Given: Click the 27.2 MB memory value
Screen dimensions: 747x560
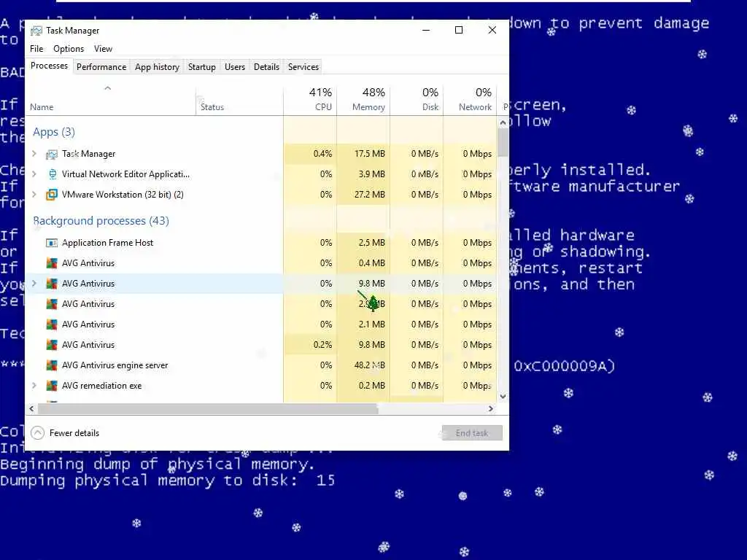Looking at the screenshot, I should (x=370, y=195).
